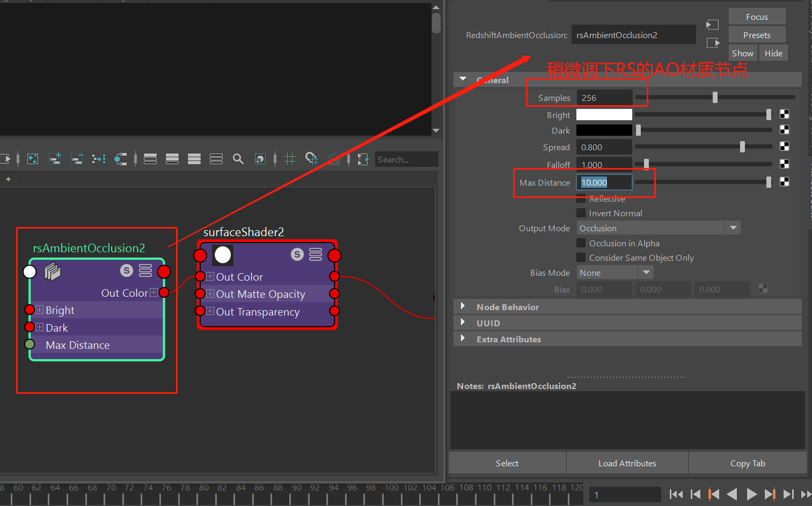
Task: Enable the Invert Normal checkbox
Action: coord(581,213)
